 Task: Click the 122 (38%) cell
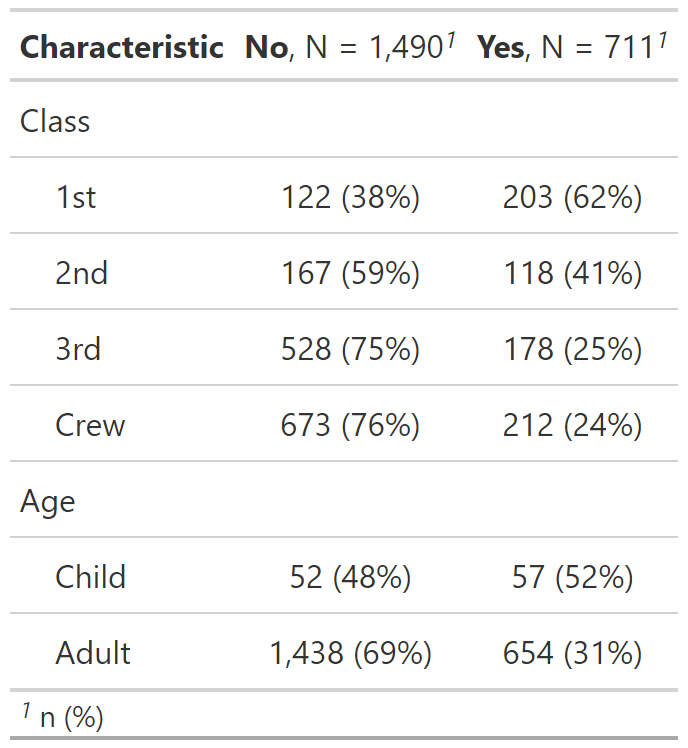click(350, 197)
